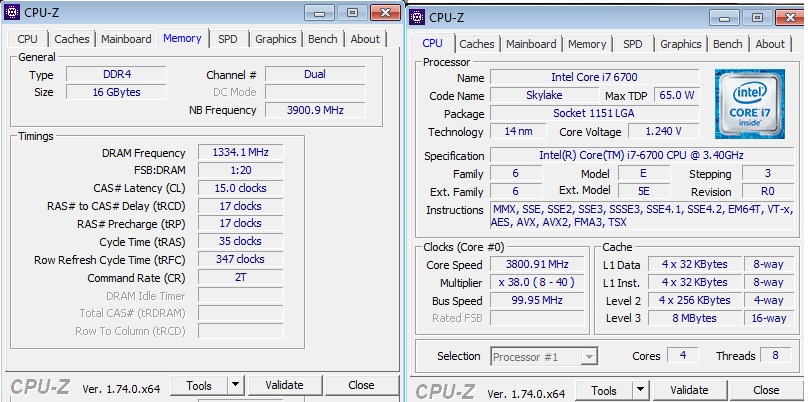The height and width of the screenshot is (402, 808).
Task: Select CPU tab in right window
Action: (432, 43)
